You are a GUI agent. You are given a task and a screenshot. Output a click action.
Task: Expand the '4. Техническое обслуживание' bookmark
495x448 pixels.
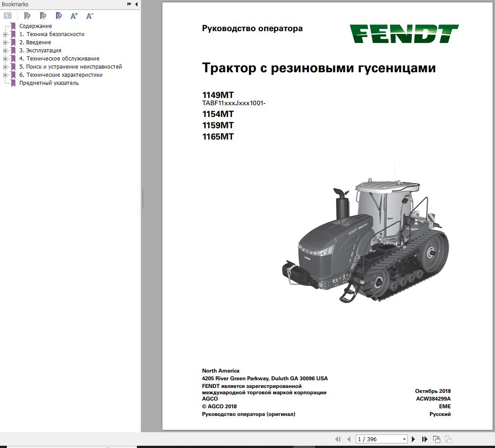(5, 59)
